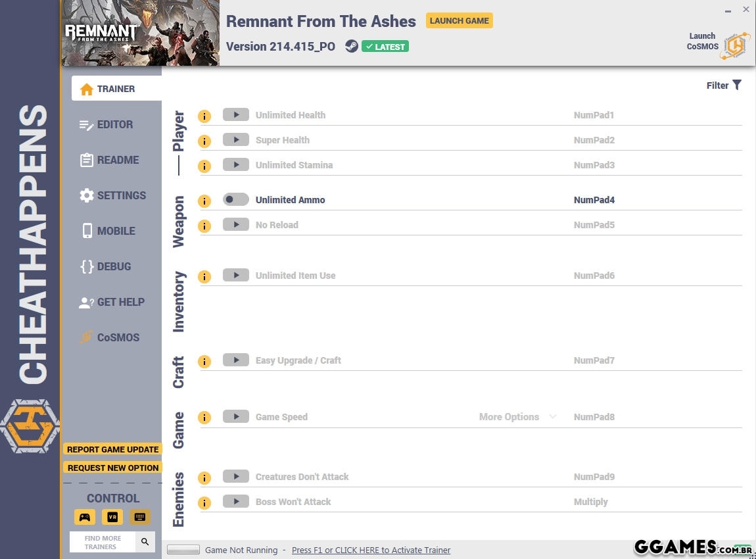Click the Steam platform icon

pos(352,46)
